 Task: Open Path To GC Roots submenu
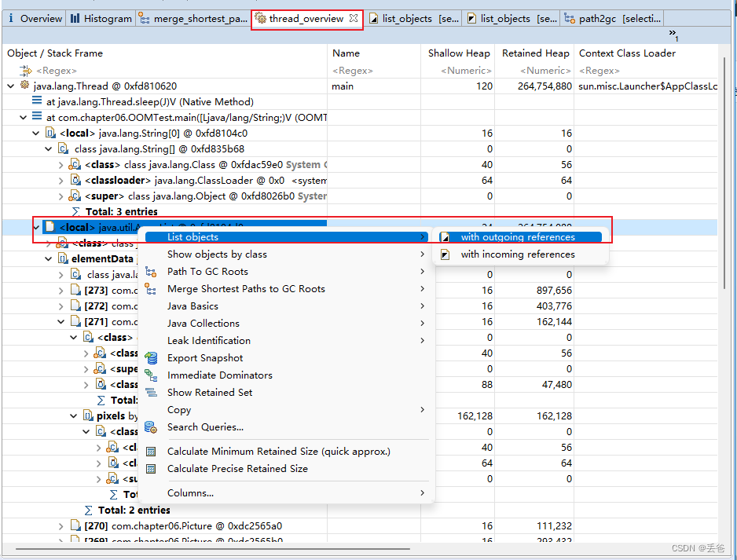point(287,272)
